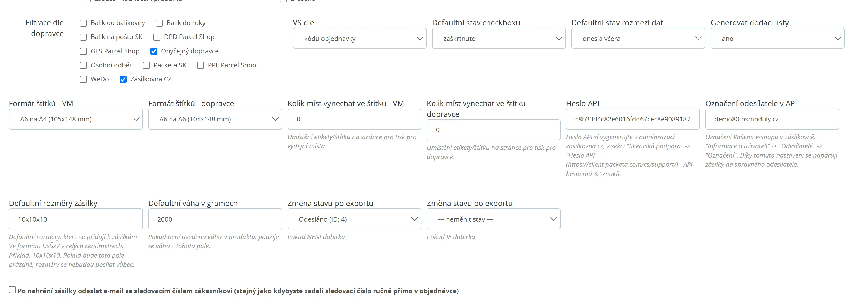Uncheck the Obyčejný dopravce checkbox
Screen dimensions: 868x297
[x=154, y=51]
